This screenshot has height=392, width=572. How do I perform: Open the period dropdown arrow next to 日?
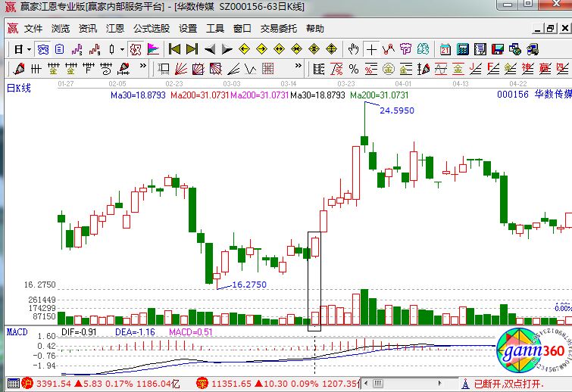(29, 49)
